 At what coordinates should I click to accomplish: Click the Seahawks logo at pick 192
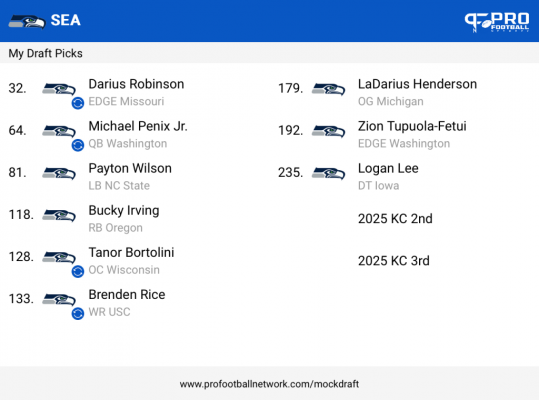(328, 131)
